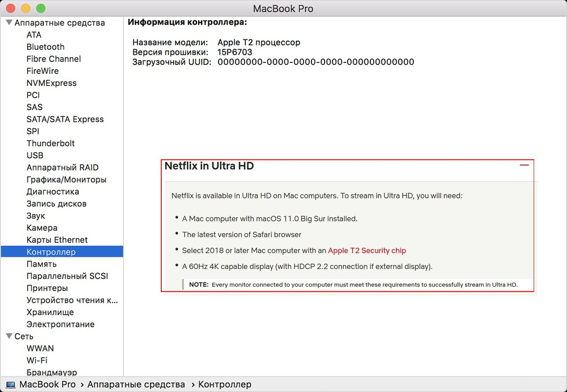Open the Хранилище entry
The image size is (567, 392).
50,313
